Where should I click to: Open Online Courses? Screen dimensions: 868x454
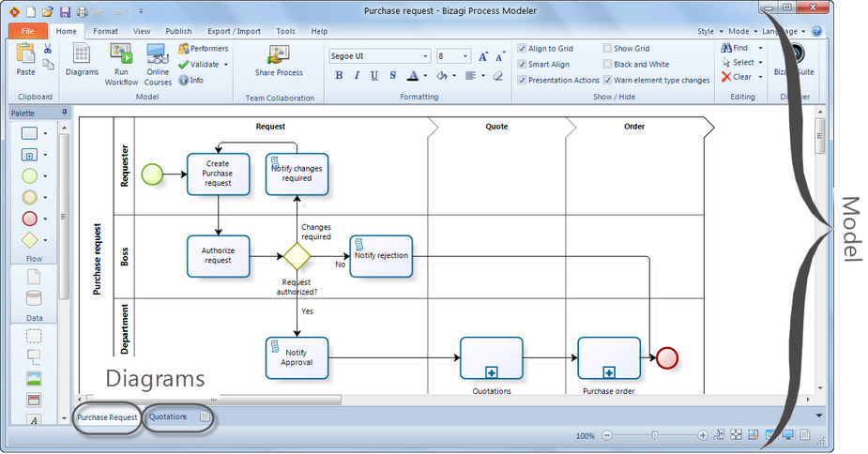click(158, 65)
